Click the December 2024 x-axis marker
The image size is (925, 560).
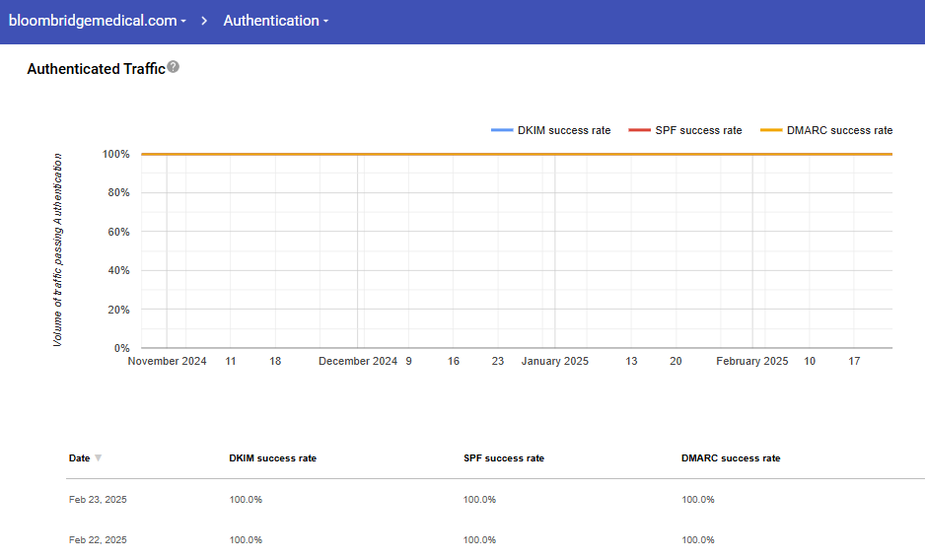(358, 362)
